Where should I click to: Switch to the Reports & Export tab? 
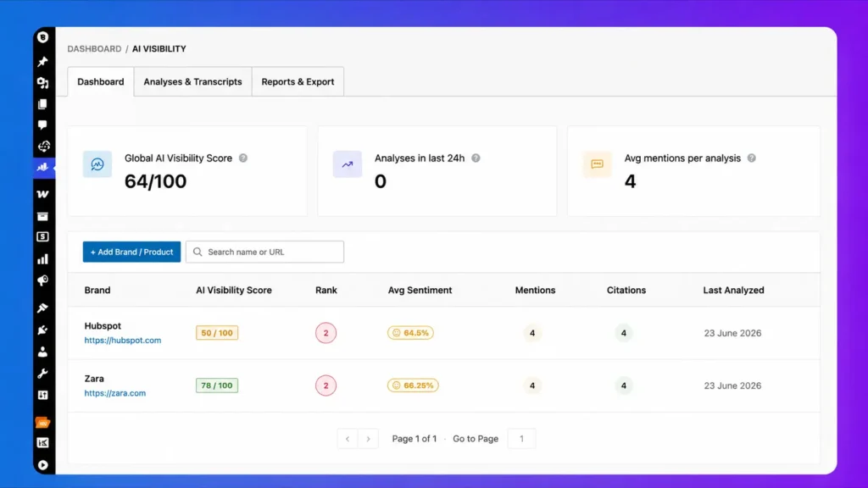[298, 82]
